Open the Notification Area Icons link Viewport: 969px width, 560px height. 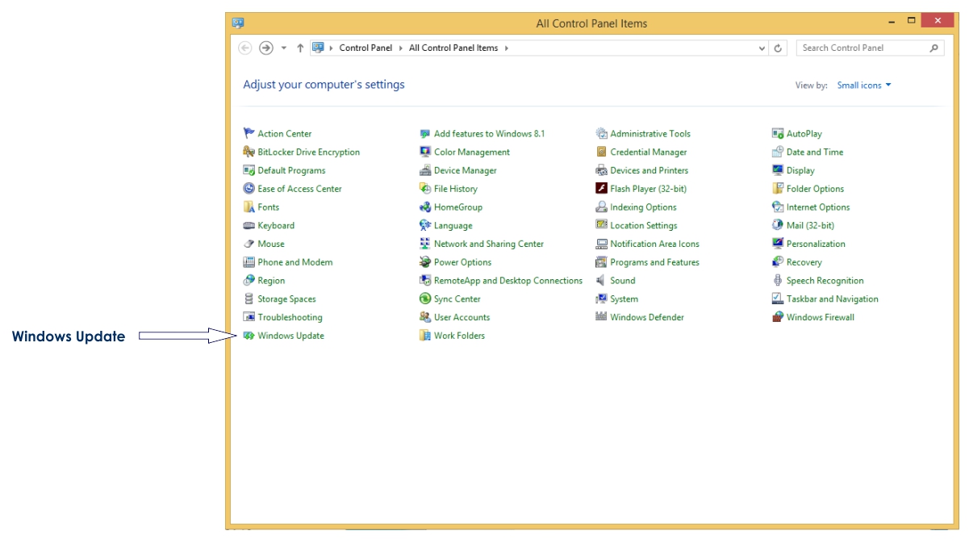655,244
